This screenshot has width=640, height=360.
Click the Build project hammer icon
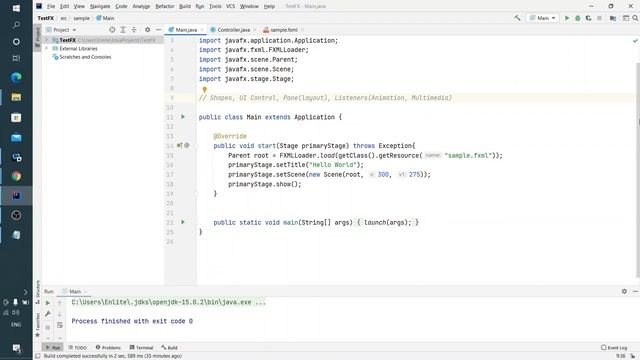(517, 18)
